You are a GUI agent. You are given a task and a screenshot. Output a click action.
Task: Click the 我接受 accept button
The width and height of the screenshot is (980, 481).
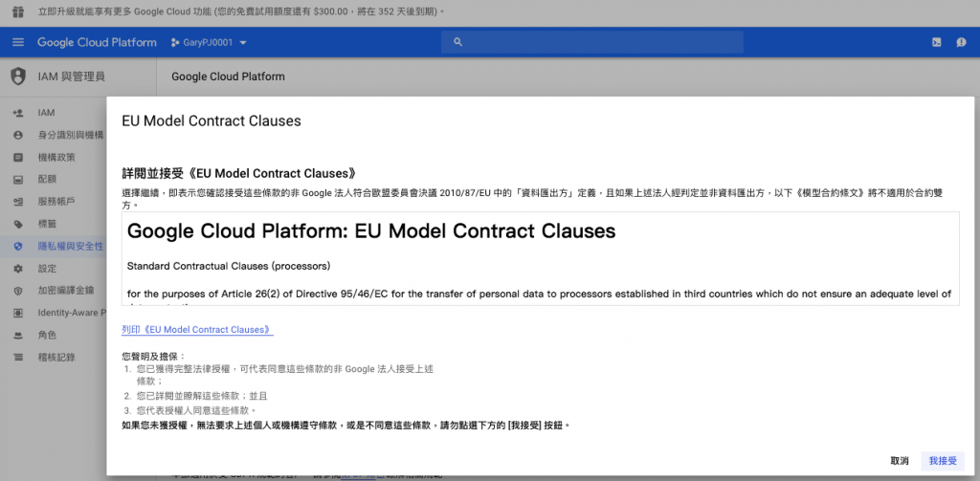tap(943, 461)
